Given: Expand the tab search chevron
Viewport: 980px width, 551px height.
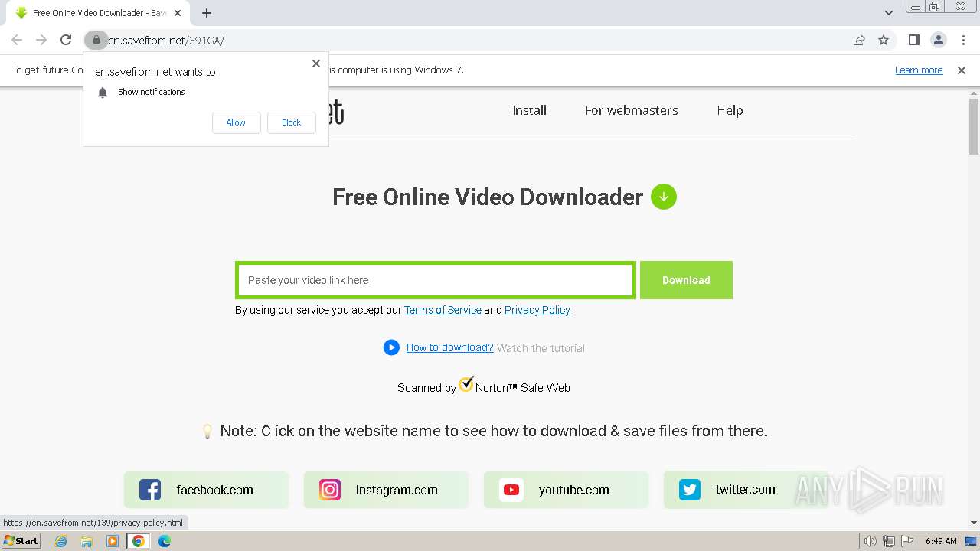Looking at the screenshot, I should [888, 13].
